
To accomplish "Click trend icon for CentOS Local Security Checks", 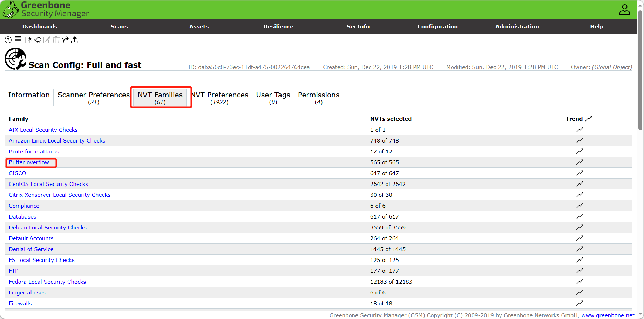I will click(x=580, y=184).
